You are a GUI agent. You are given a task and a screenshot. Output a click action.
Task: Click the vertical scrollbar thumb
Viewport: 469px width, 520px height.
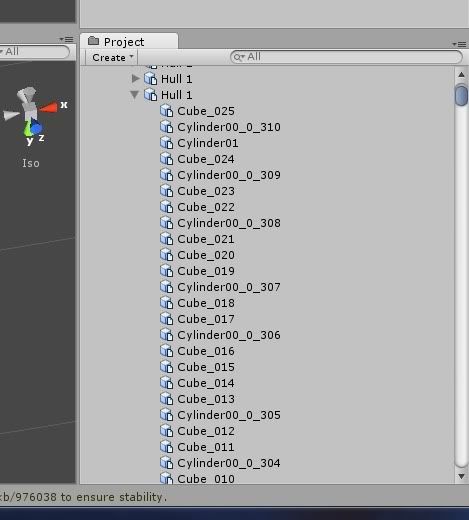click(x=461, y=95)
